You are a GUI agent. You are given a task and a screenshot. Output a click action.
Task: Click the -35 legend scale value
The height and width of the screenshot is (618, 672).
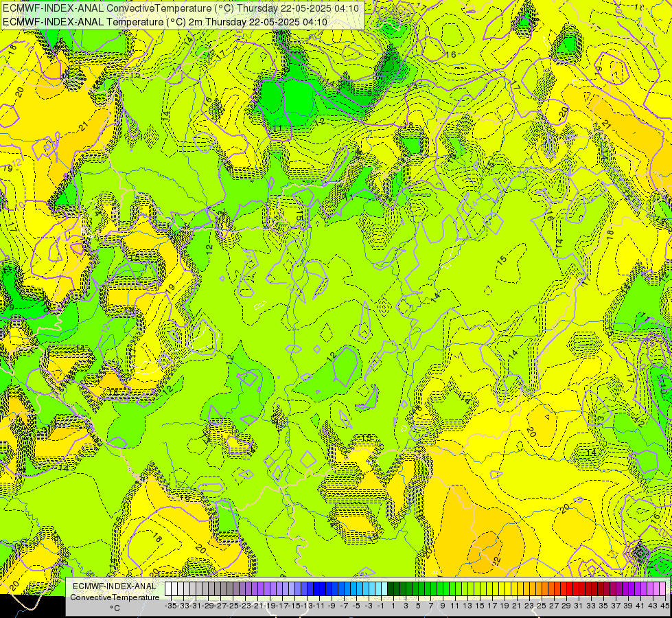pyautogui.click(x=171, y=606)
